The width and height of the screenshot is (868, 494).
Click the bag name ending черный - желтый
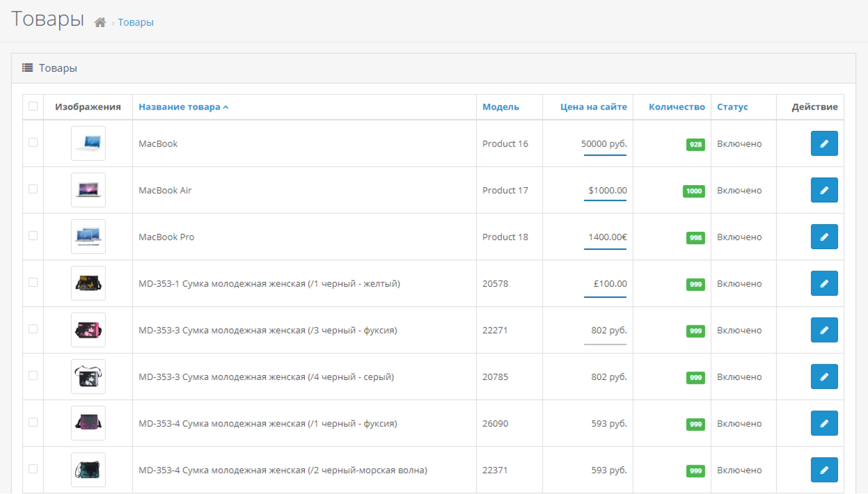click(x=269, y=284)
